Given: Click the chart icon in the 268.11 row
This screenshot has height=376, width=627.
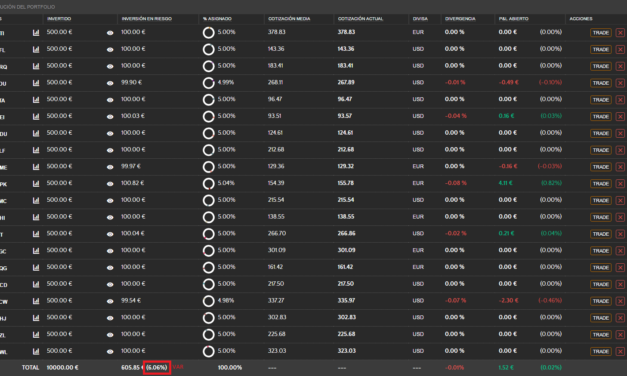Looking at the screenshot, I should pos(36,83).
